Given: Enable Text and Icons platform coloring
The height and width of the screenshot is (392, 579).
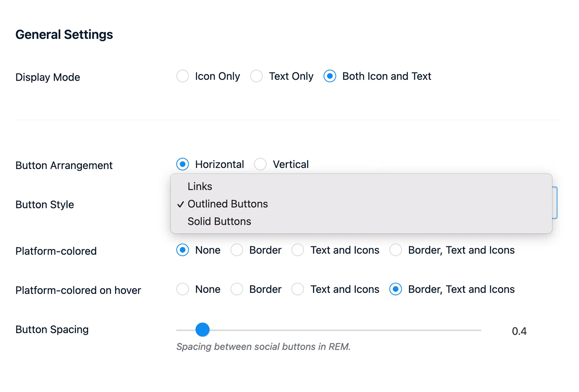Looking at the screenshot, I should click(x=297, y=250).
